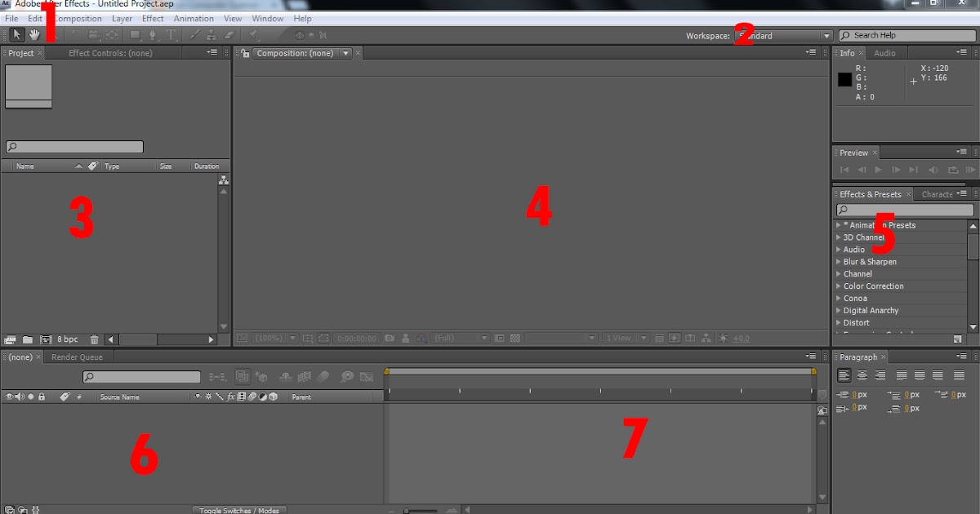Viewport: 980px width, 514px height.
Task: Select the Clone Stamp tool
Action: point(211,34)
